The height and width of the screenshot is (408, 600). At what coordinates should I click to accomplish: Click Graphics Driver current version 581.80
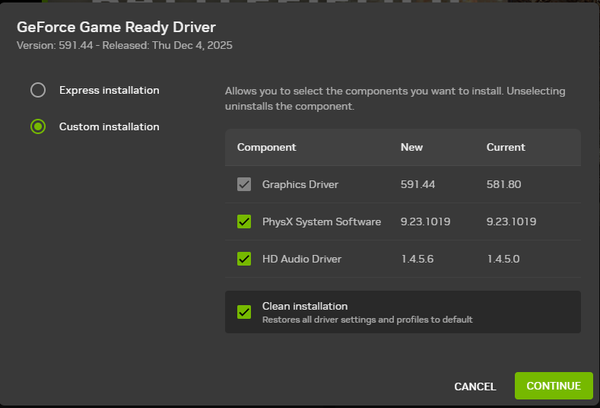click(x=503, y=185)
